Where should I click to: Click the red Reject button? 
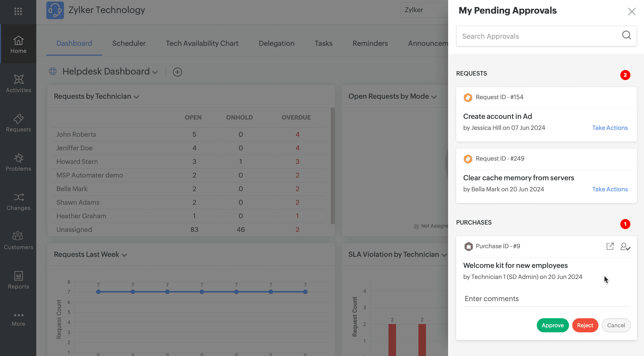coord(585,325)
